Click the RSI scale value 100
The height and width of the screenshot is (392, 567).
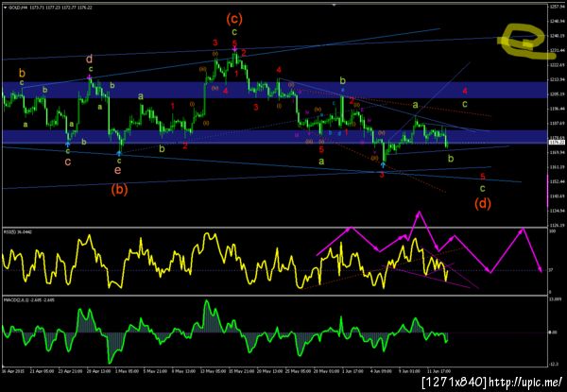click(553, 230)
